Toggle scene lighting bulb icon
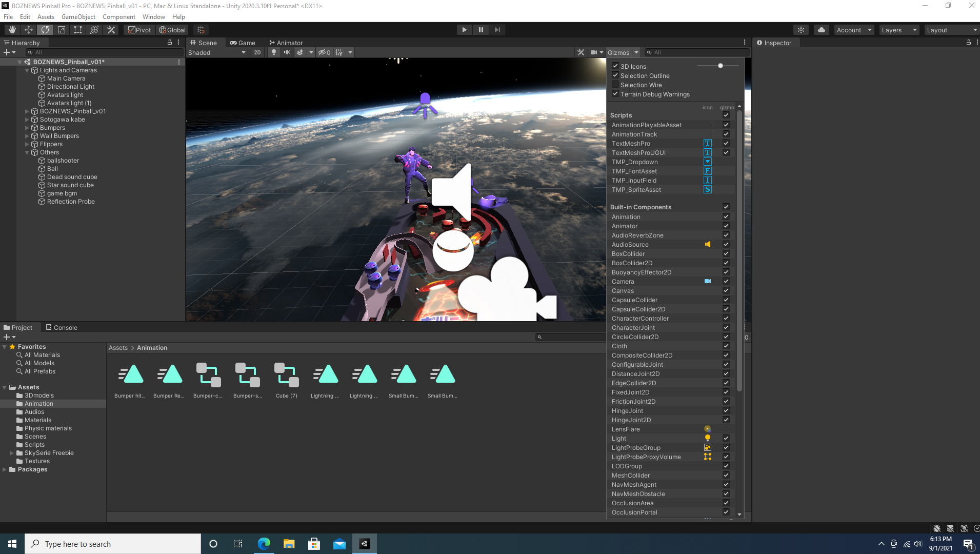Viewport: 980px width, 554px height. click(x=274, y=52)
